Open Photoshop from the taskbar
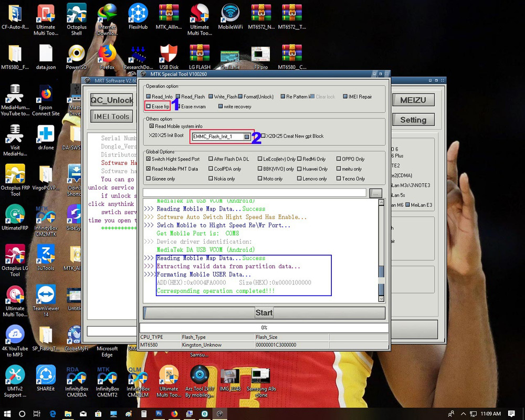525x420 pixels. 159,414
